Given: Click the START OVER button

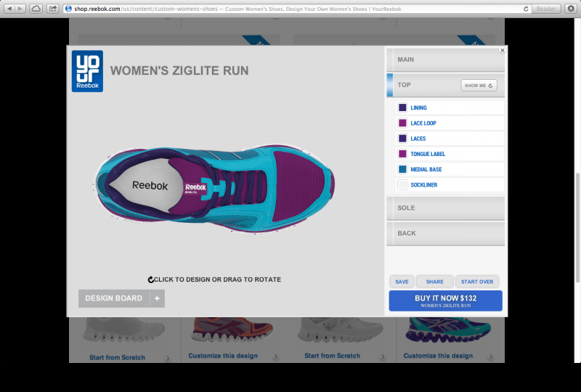Looking at the screenshot, I should (477, 282).
